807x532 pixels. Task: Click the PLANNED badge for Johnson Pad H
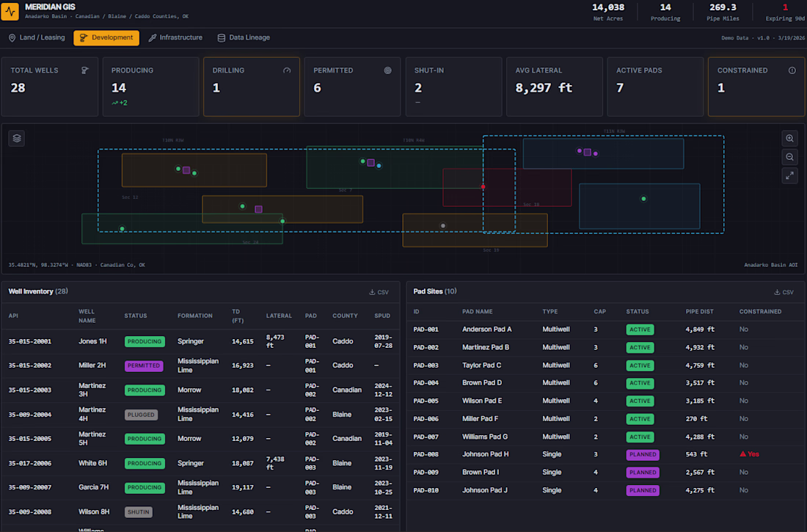(643, 455)
